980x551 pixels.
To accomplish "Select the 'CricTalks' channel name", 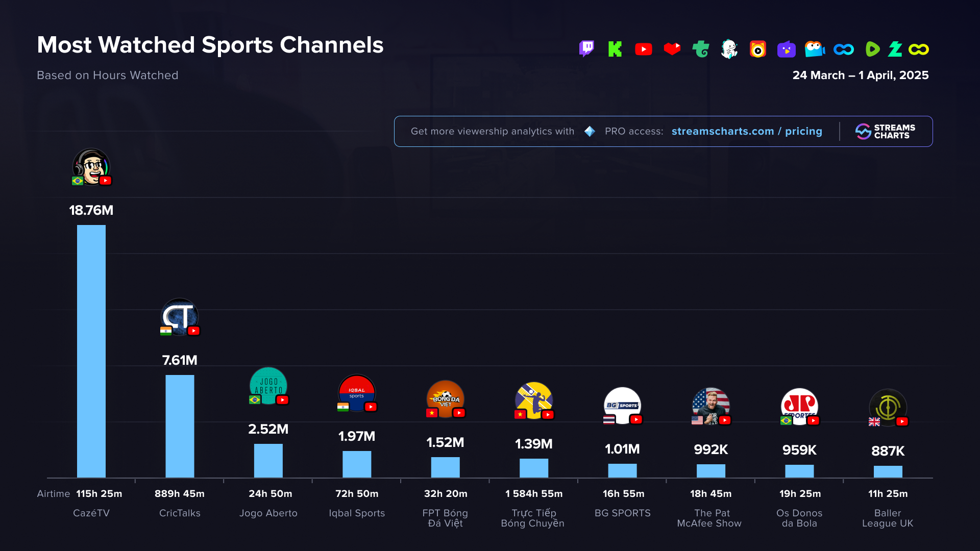I will tap(180, 513).
